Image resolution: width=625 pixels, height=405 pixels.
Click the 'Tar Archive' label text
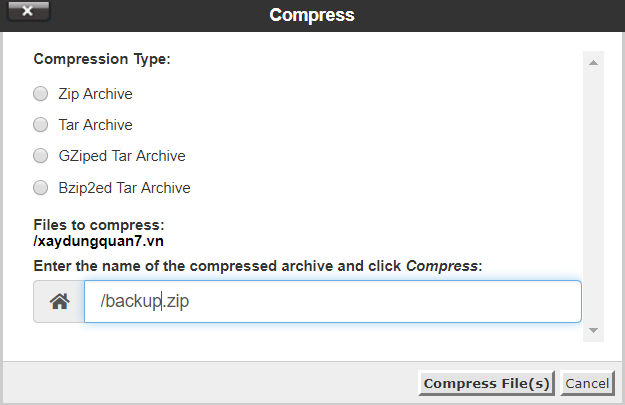pyautogui.click(x=95, y=125)
